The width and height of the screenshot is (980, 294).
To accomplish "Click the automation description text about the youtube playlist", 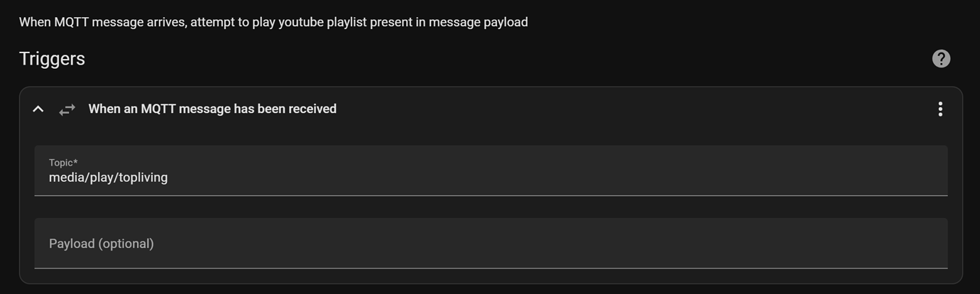I will [273, 22].
